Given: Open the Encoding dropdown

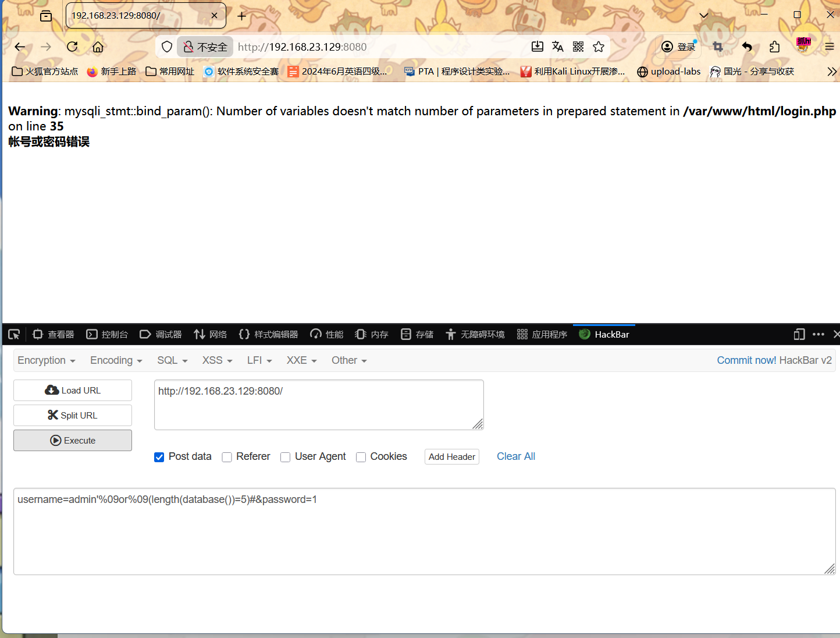Looking at the screenshot, I should (116, 360).
